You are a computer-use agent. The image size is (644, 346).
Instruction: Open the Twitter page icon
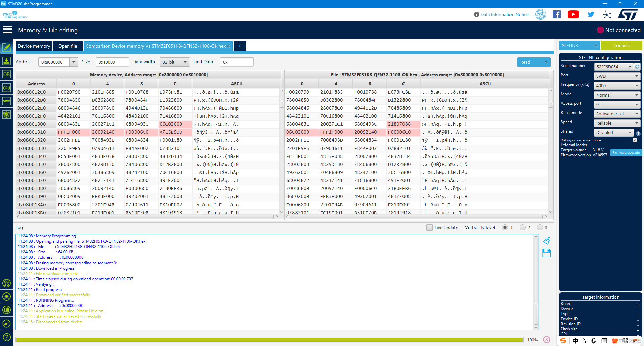point(591,14)
